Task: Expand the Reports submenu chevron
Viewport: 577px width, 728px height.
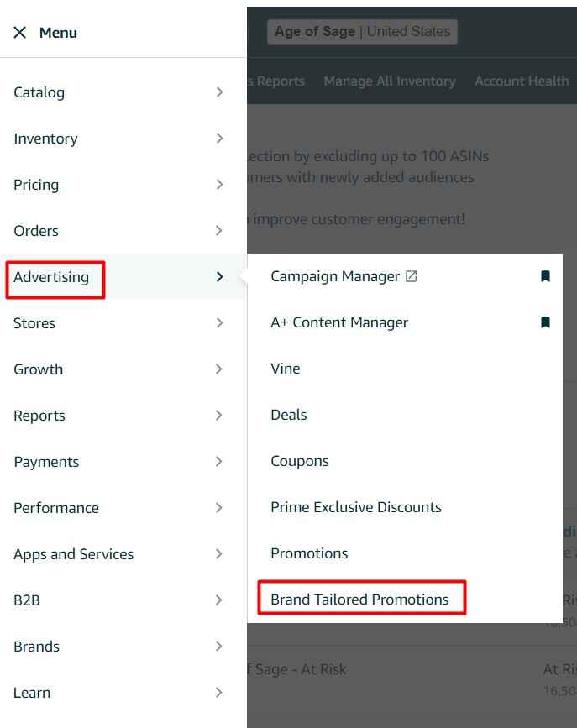Action: [x=219, y=416]
